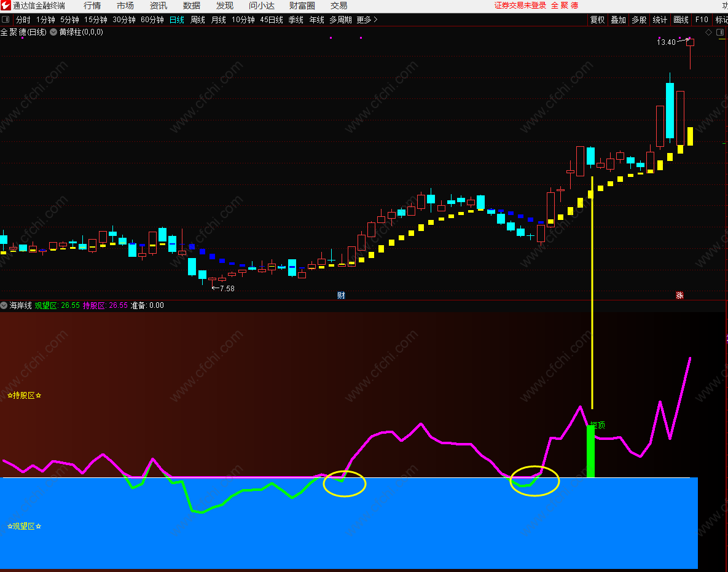
Task: Click the 通达信金融终端 title text
Action: [39, 6]
